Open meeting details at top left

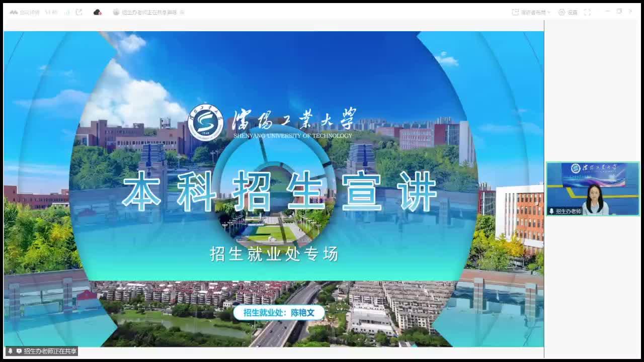(x=24, y=12)
